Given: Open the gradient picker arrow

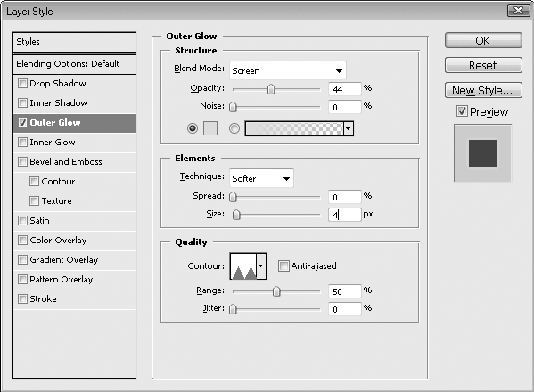Looking at the screenshot, I should click(x=349, y=128).
